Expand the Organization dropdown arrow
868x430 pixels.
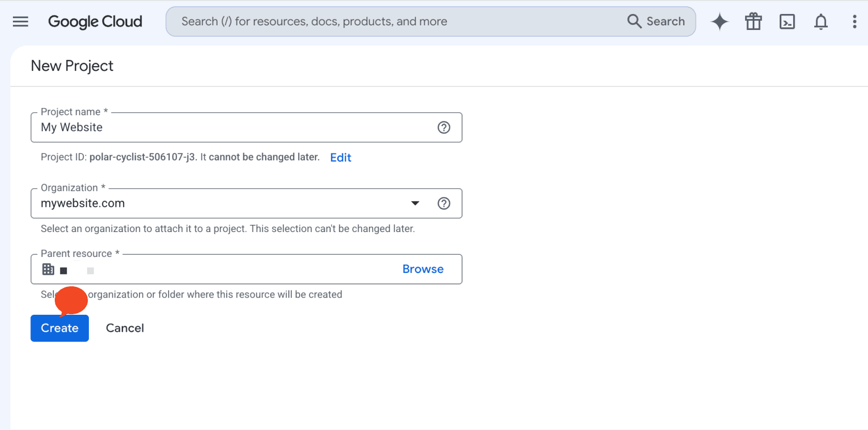click(x=415, y=204)
